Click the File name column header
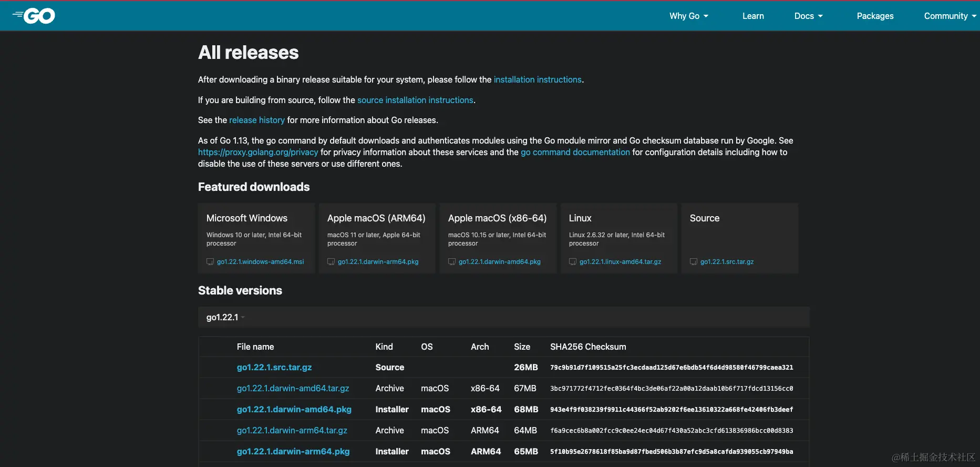Image resolution: width=980 pixels, height=467 pixels. point(255,347)
